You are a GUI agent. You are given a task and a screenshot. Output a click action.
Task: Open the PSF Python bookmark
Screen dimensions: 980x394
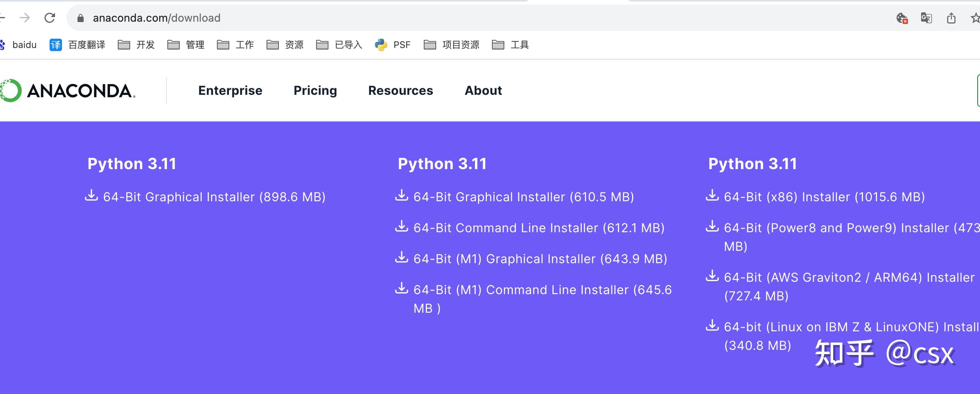[x=392, y=45]
